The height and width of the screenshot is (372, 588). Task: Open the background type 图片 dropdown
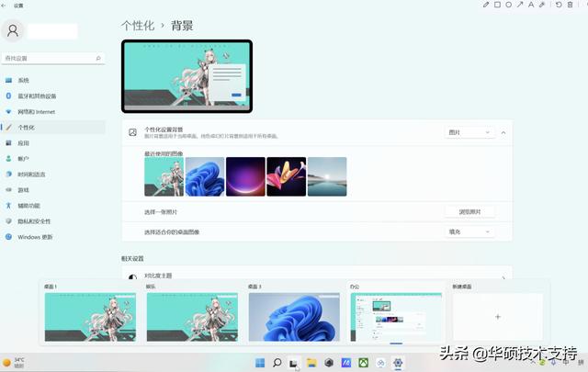[x=469, y=132]
